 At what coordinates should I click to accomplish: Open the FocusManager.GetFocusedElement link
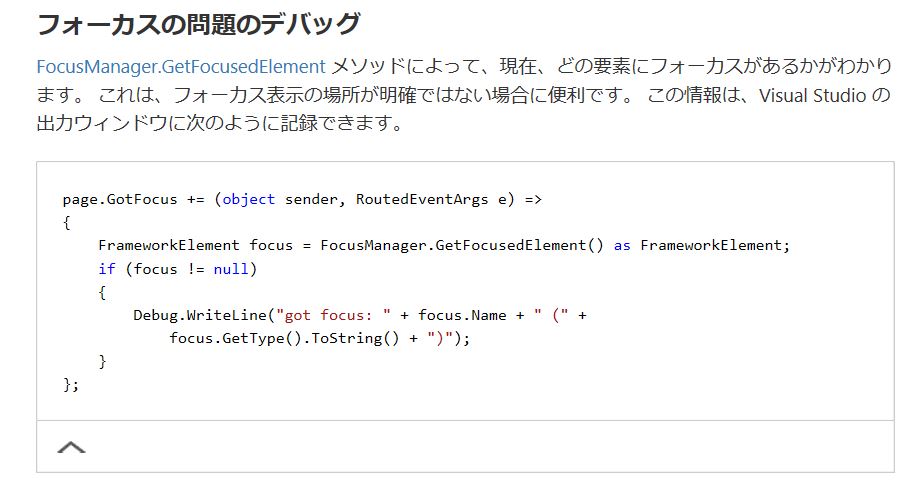(x=181, y=67)
